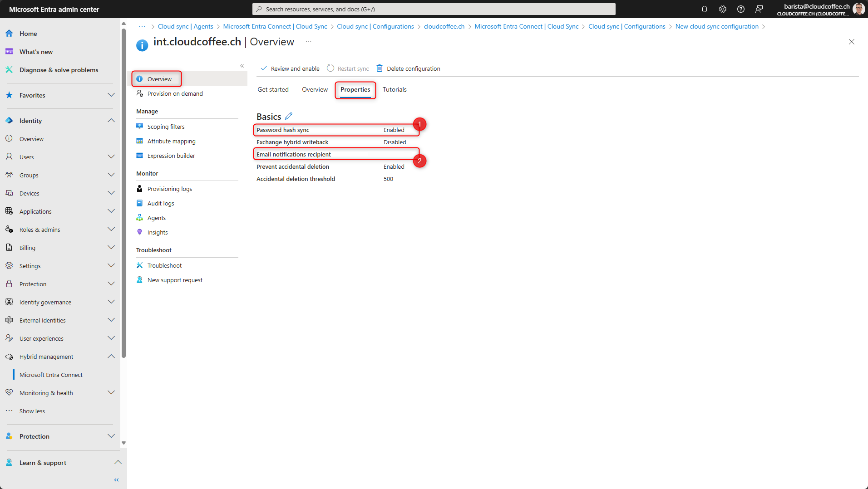Click the Delete configuration trash icon
The image size is (868, 489).
[380, 68]
